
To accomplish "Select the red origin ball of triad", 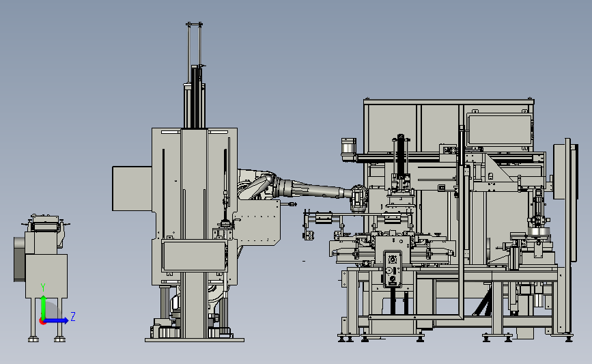I will click(x=42, y=322).
